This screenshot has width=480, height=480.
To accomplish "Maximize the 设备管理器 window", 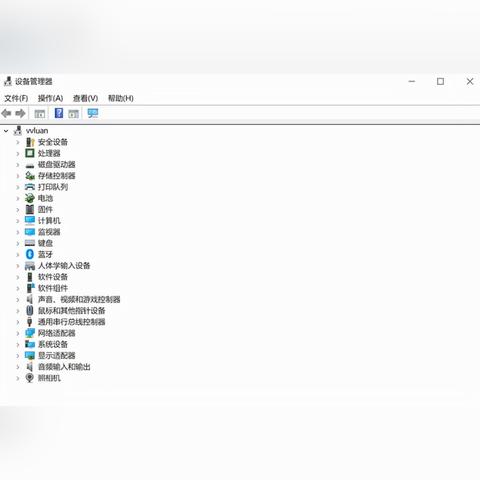I will pyautogui.click(x=440, y=81).
